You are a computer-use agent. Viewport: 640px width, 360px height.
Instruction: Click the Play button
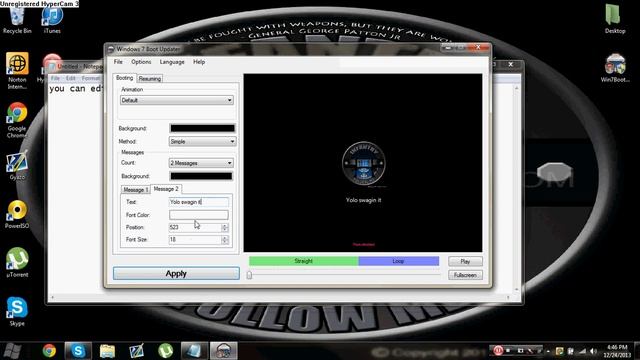pyautogui.click(x=465, y=261)
